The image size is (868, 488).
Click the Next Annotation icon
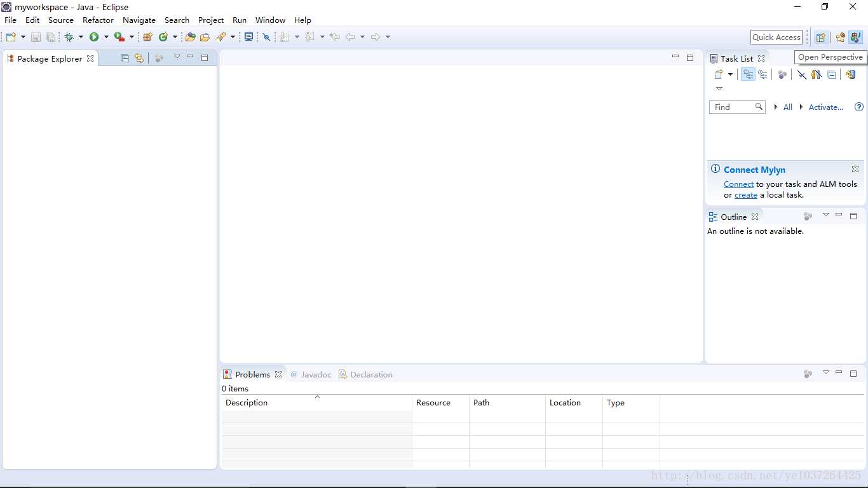point(284,37)
